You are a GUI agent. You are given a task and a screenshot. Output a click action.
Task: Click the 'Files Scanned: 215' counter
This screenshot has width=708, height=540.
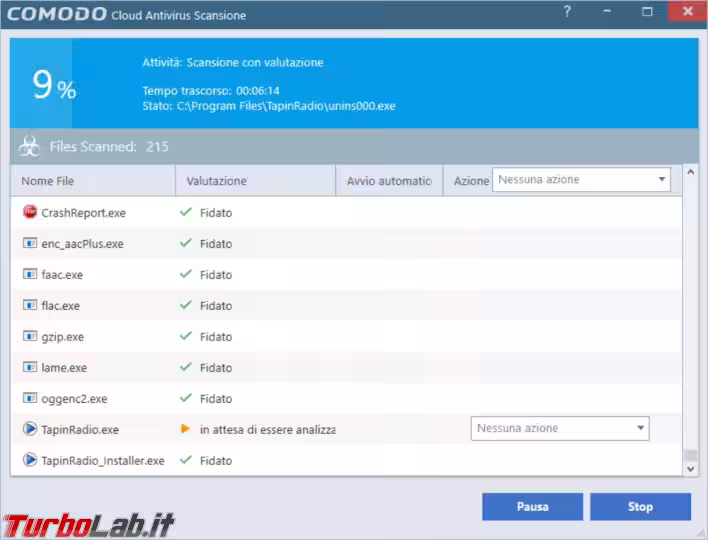(109, 146)
